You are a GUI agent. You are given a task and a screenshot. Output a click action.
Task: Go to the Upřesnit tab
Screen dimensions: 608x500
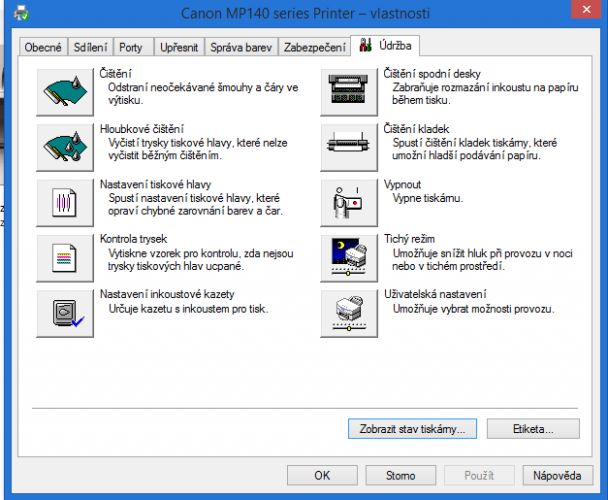click(179, 47)
